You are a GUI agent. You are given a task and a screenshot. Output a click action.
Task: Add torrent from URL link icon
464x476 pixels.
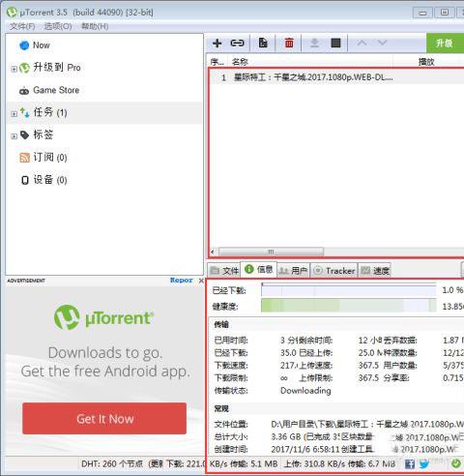[237, 43]
